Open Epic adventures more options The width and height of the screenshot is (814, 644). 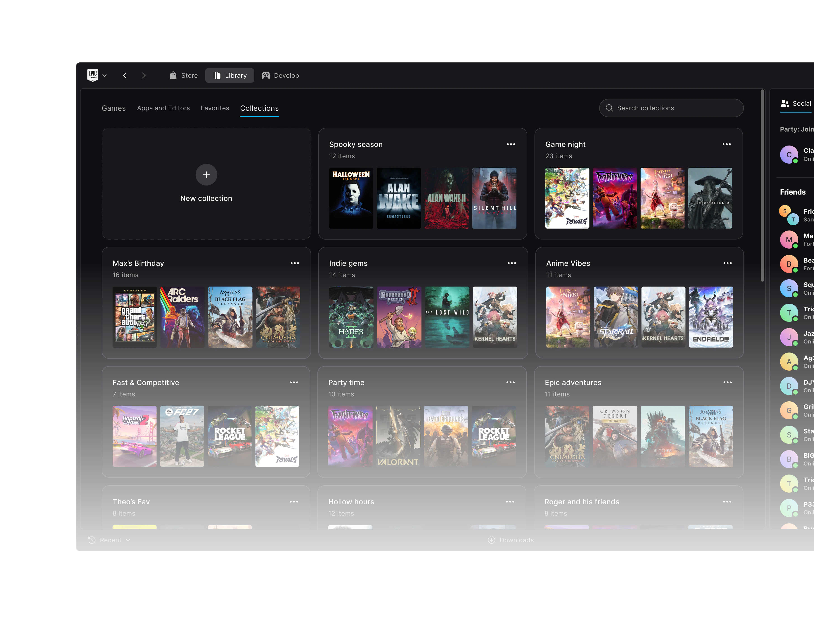click(x=727, y=382)
